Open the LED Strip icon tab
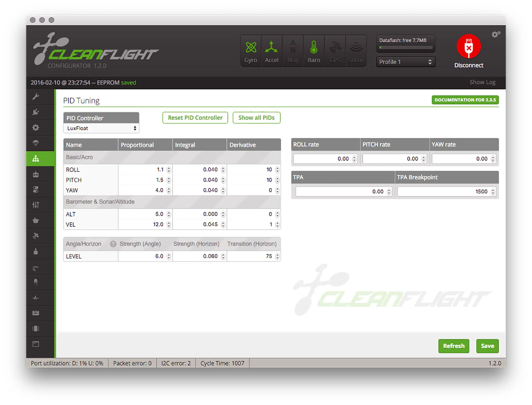 pyautogui.click(x=36, y=282)
